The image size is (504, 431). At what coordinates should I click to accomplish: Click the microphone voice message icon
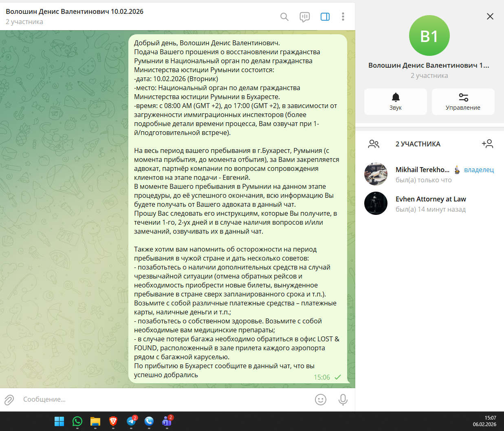point(343,400)
